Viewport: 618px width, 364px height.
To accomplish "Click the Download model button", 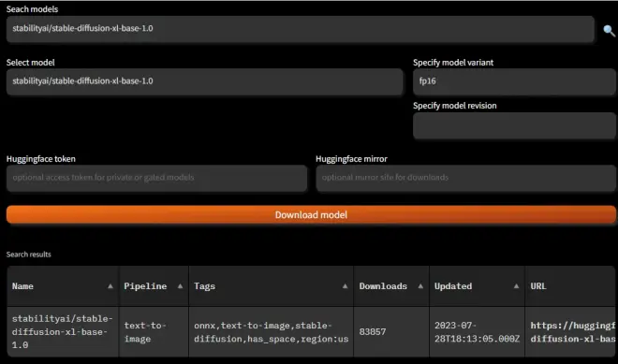I will coord(311,214).
